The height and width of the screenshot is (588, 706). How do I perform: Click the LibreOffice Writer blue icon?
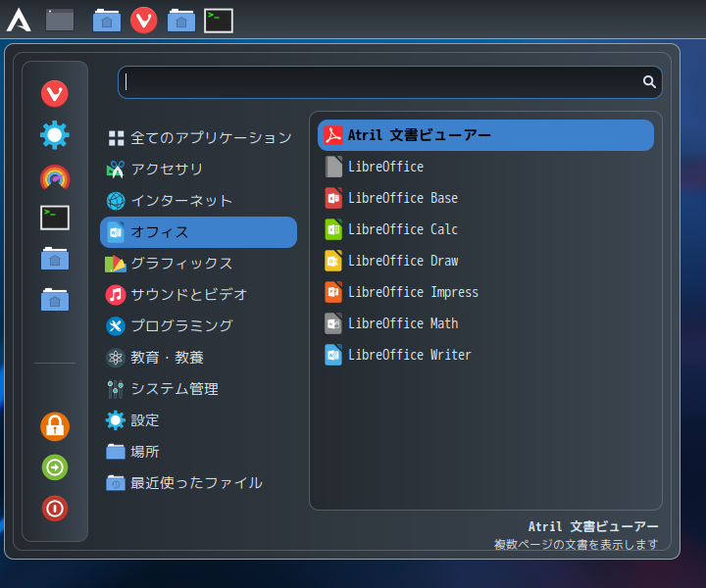click(333, 355)
